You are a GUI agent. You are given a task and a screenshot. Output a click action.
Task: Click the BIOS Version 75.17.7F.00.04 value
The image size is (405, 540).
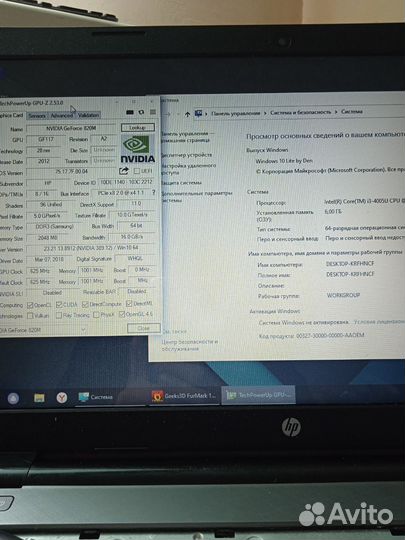(71, 172)
